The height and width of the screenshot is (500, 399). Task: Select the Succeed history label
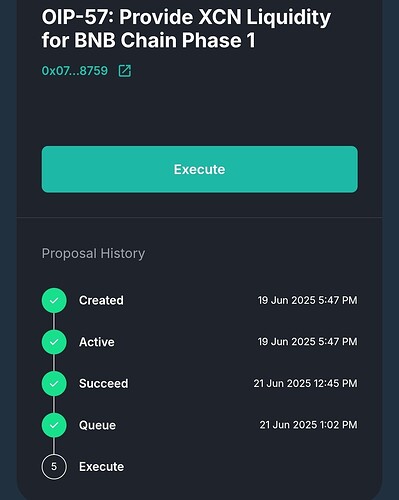(104, 384)
